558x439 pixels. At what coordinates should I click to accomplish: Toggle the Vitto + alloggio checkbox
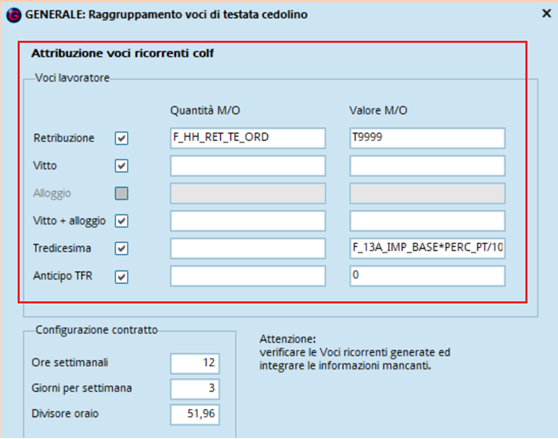121,221
